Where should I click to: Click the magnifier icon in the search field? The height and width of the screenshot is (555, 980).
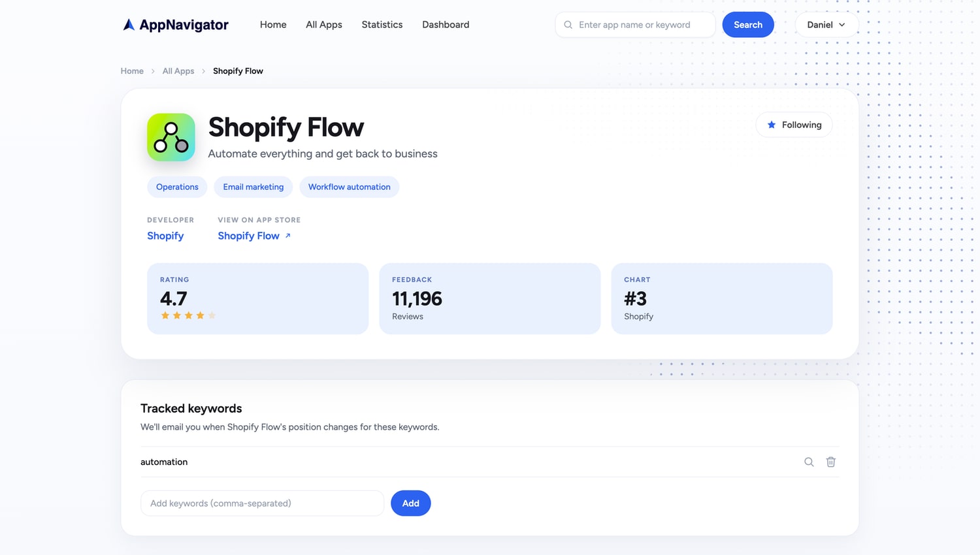click(568, 25)
